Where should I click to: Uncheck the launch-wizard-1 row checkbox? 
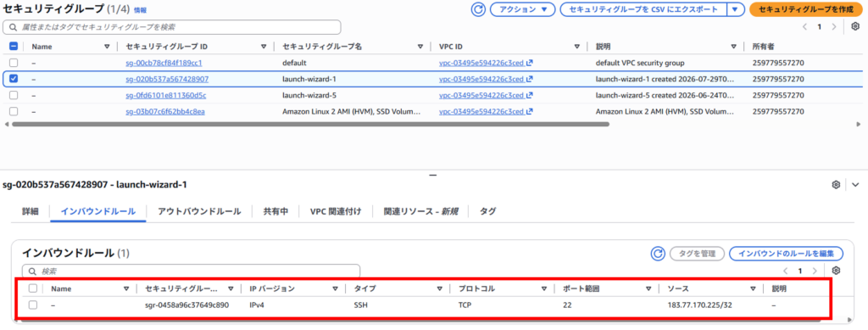(14, 79)
